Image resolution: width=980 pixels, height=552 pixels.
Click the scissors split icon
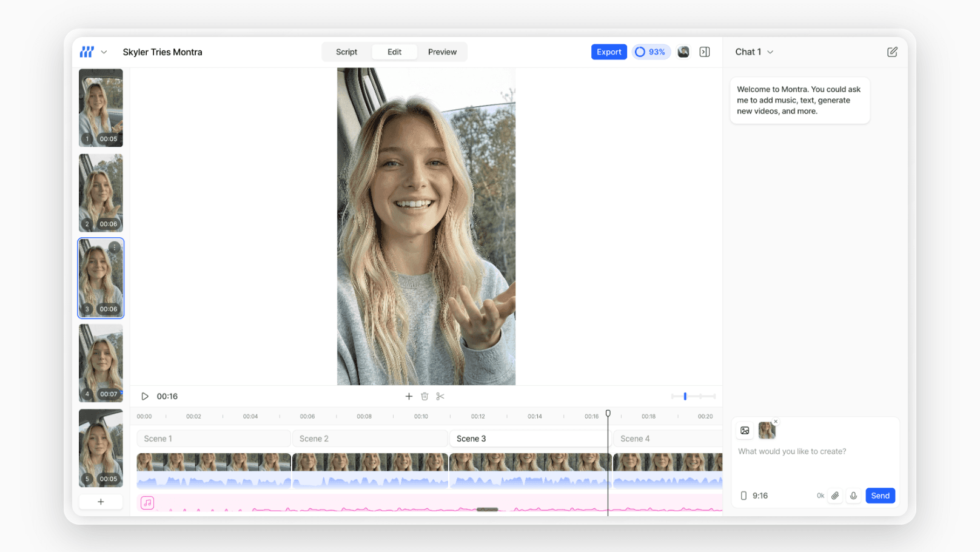[440, 396]
